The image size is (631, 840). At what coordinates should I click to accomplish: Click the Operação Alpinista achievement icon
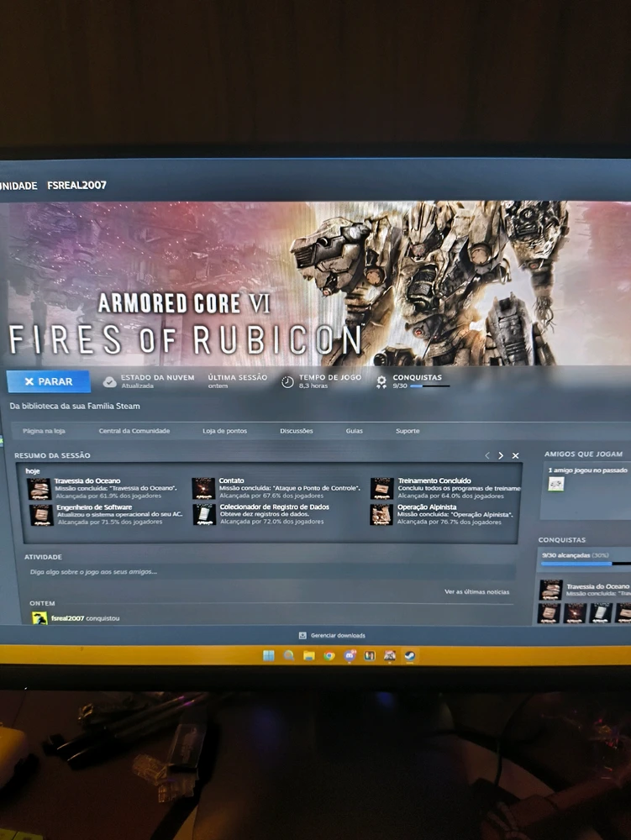click(x=381, y=514)
